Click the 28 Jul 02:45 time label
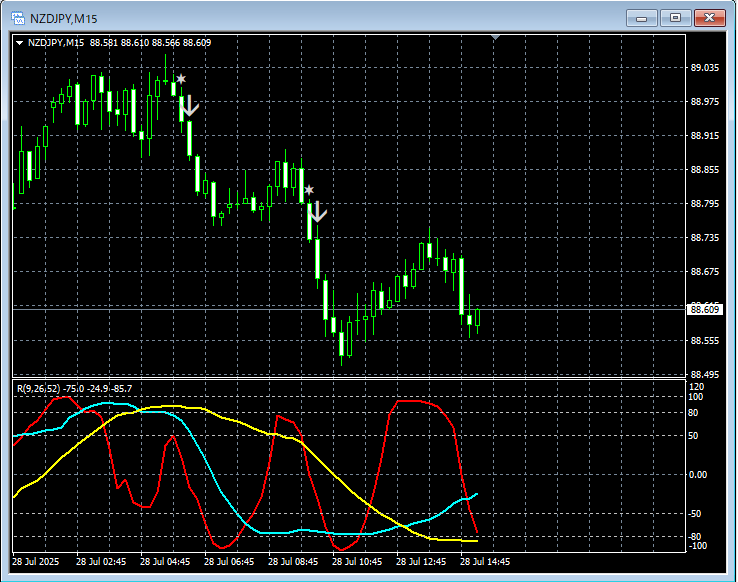Viewport: 738px width, 582px height. 101,561
